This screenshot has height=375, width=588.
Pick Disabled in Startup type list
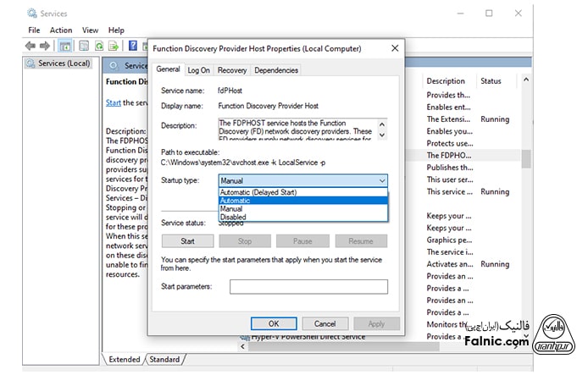[x=234, y=218]
